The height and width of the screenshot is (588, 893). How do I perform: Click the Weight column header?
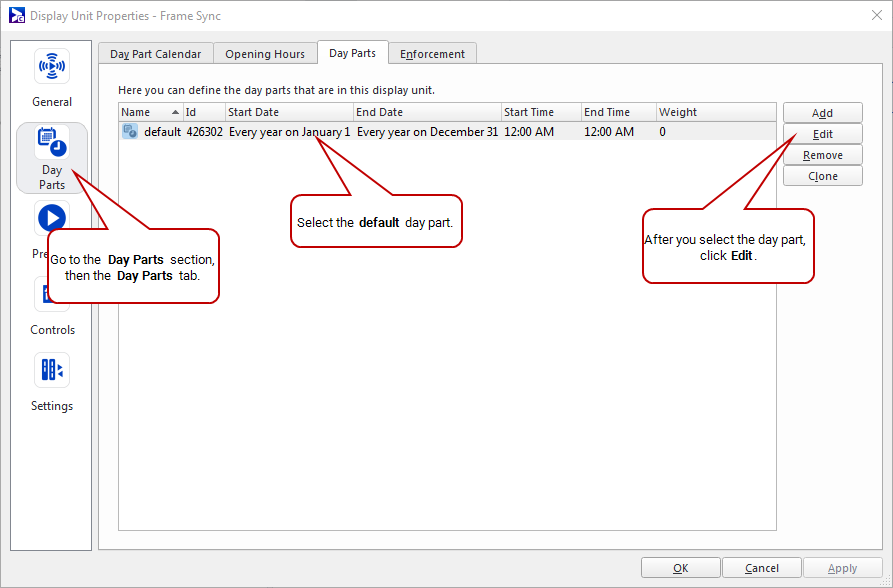pyautogui.click(x=714, y=112)
